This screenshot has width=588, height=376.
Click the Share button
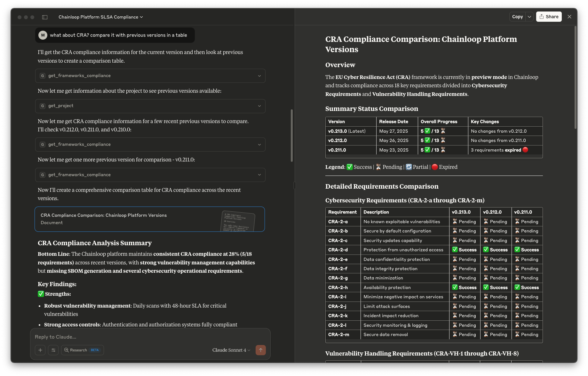549,17
